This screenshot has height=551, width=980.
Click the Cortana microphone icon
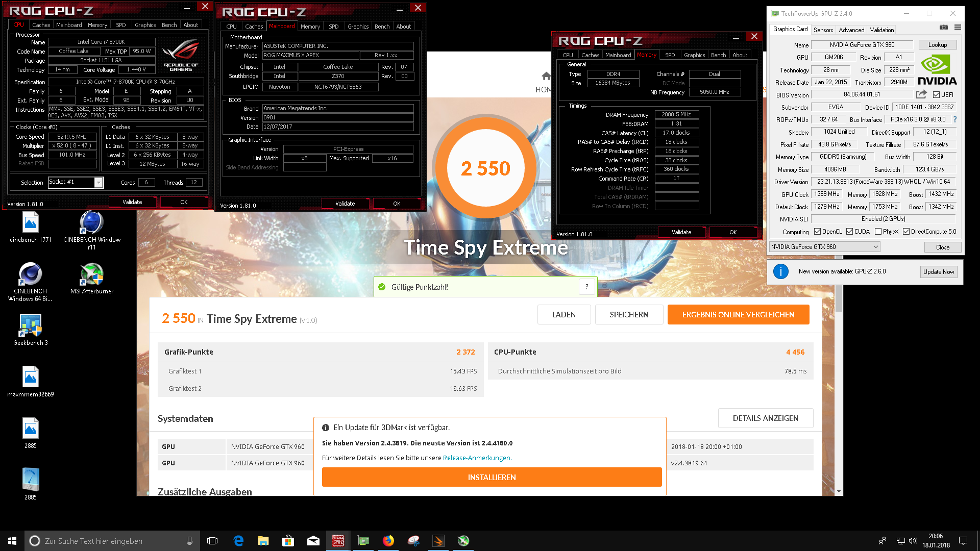point(189,541)
